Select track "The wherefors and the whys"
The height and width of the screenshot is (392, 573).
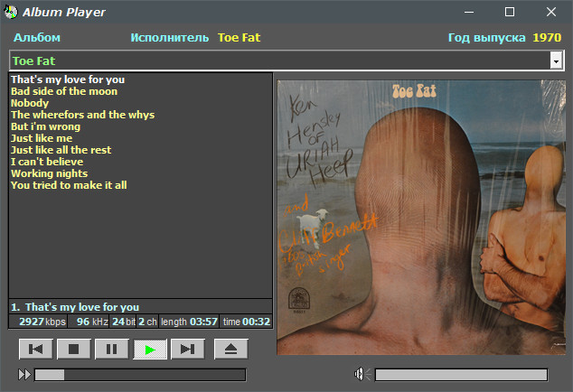[x=82, y=115]
